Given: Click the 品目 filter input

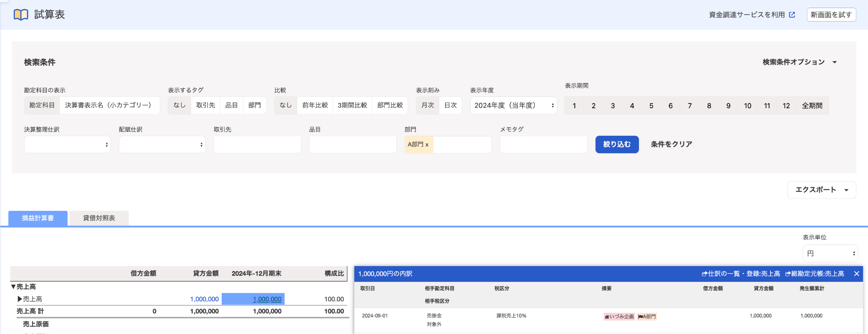Looking at the screenshot, I should (353, 144).
